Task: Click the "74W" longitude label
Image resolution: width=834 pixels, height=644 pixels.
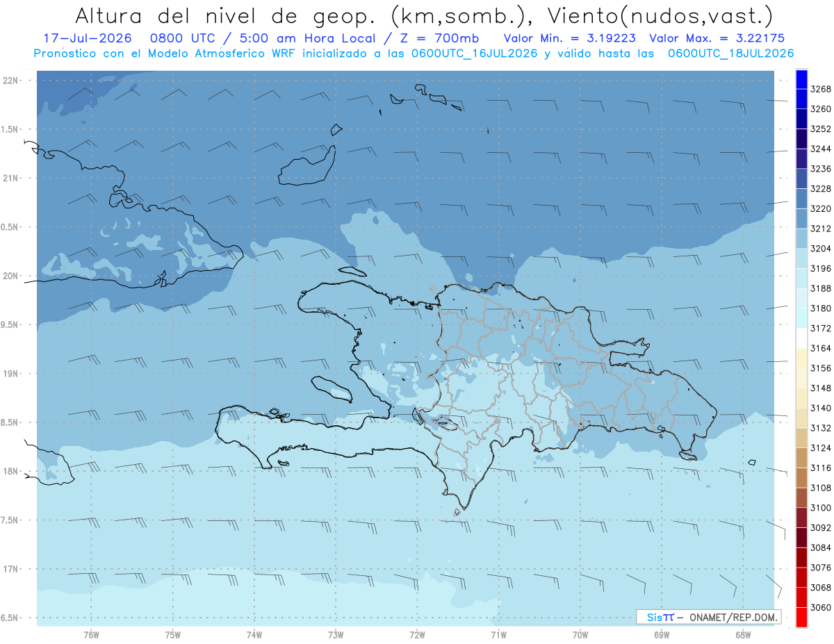Action: pyautogui.click(x=254, y=634)
